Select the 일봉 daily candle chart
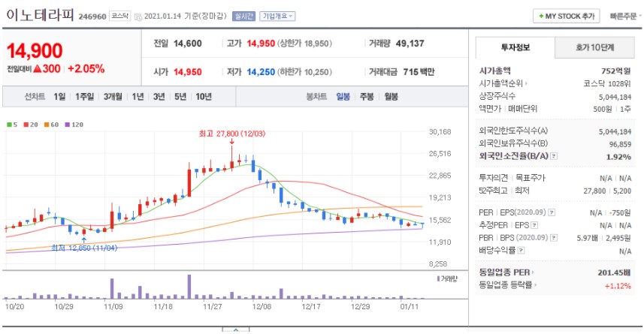 (x=343, y=96)
